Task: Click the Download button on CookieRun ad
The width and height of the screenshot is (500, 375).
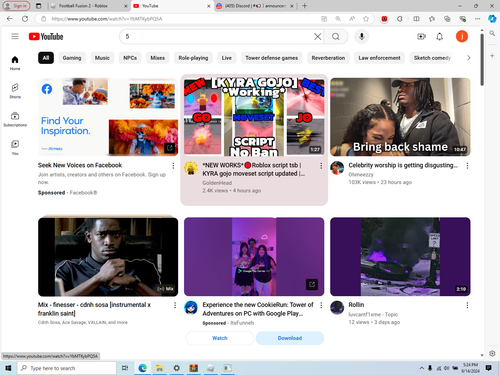Action: point(290,338)
